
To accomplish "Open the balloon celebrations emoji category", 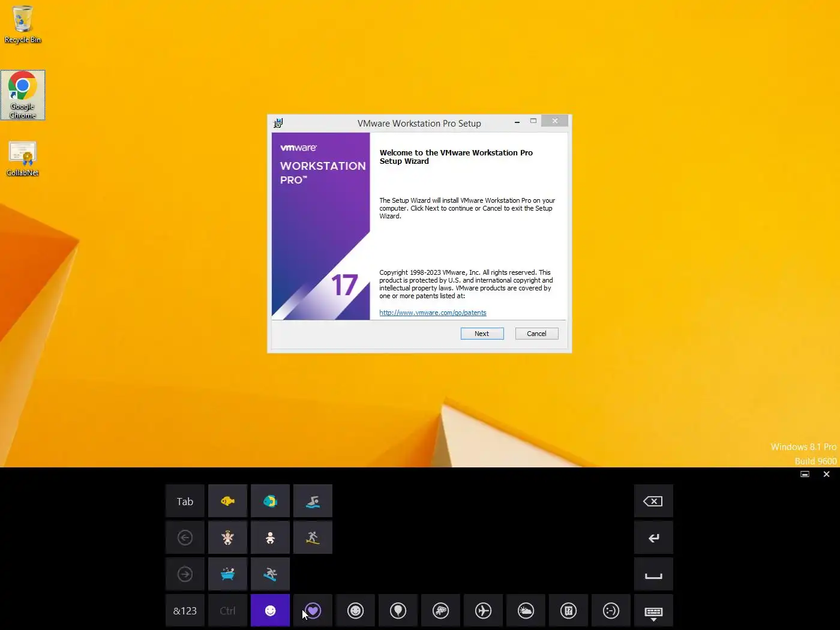I will pos(398,611).
